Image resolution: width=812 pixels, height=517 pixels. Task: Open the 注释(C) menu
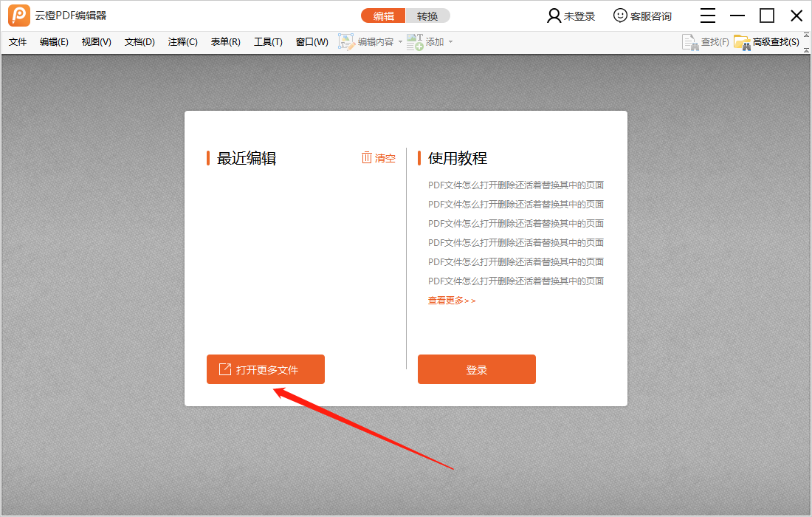click(183, 42)
